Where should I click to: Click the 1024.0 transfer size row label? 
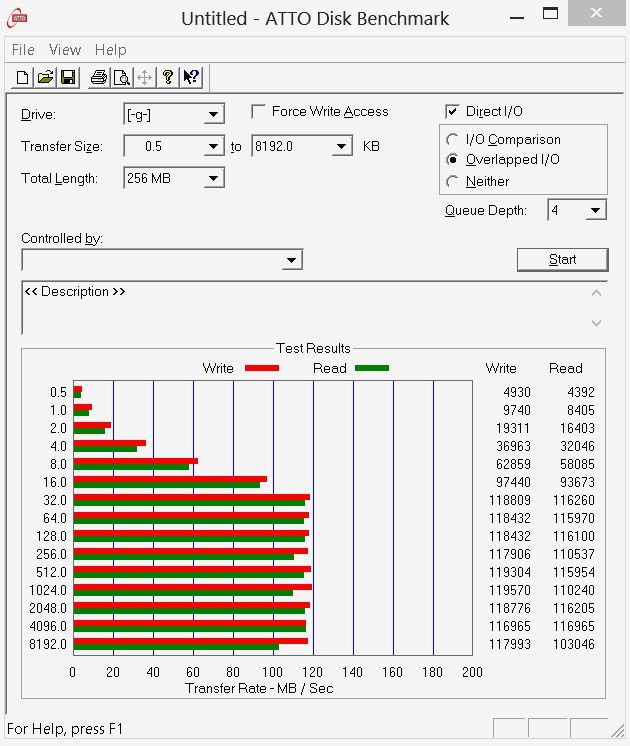(48, 590)
